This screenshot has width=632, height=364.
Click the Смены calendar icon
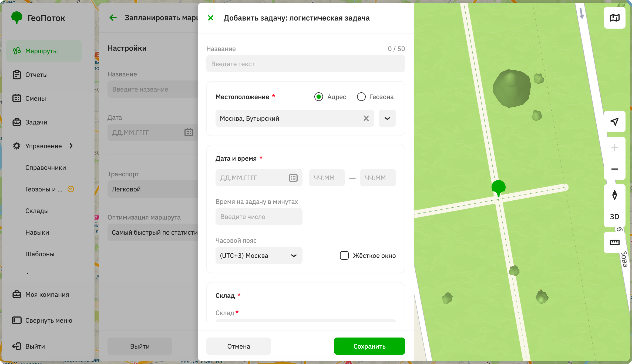pos(17,98)
